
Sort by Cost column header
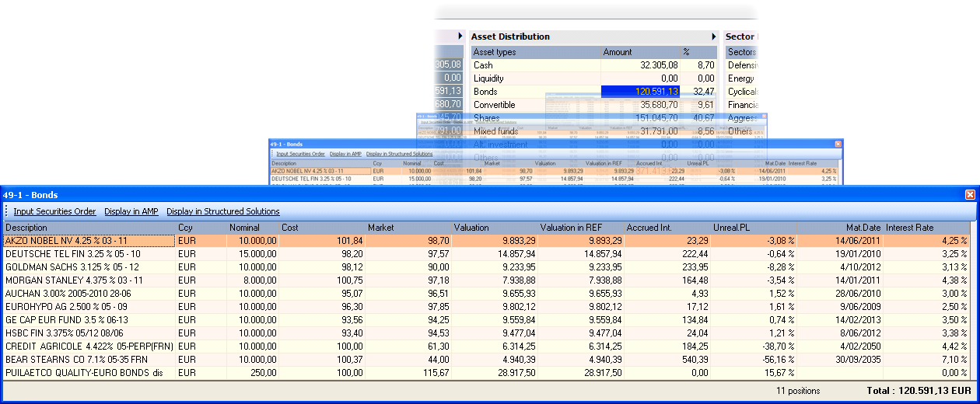tap(322, 228)
